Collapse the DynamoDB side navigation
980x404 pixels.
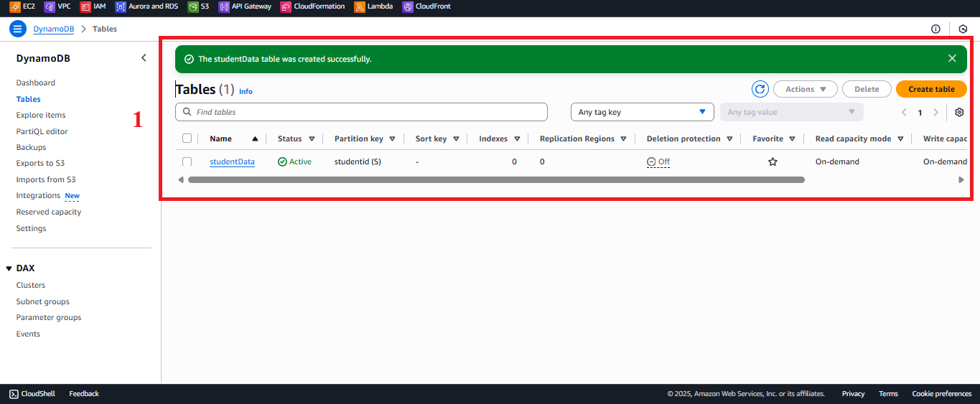click(144, 58)
